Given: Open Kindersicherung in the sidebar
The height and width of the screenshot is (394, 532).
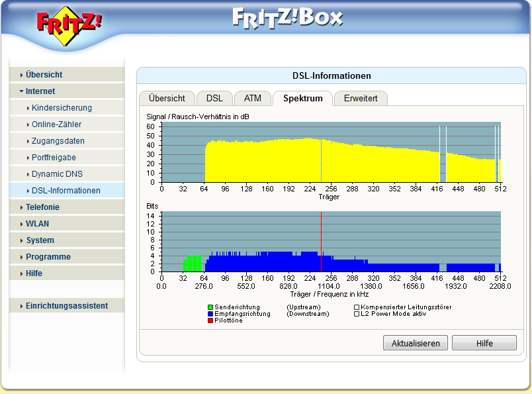Looking at the screenshot, I should 62,108.
